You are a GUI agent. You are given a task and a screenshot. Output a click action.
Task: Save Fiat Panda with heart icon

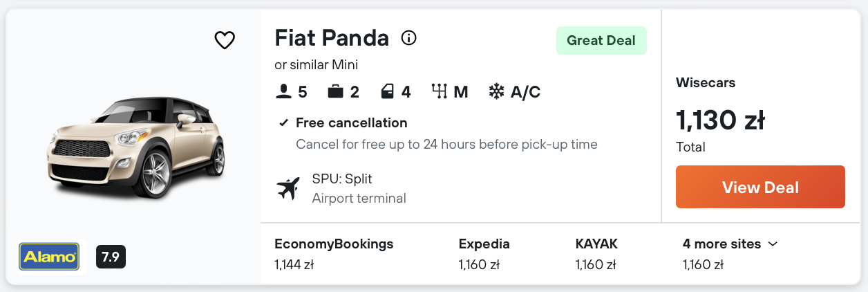pos(225,41)
